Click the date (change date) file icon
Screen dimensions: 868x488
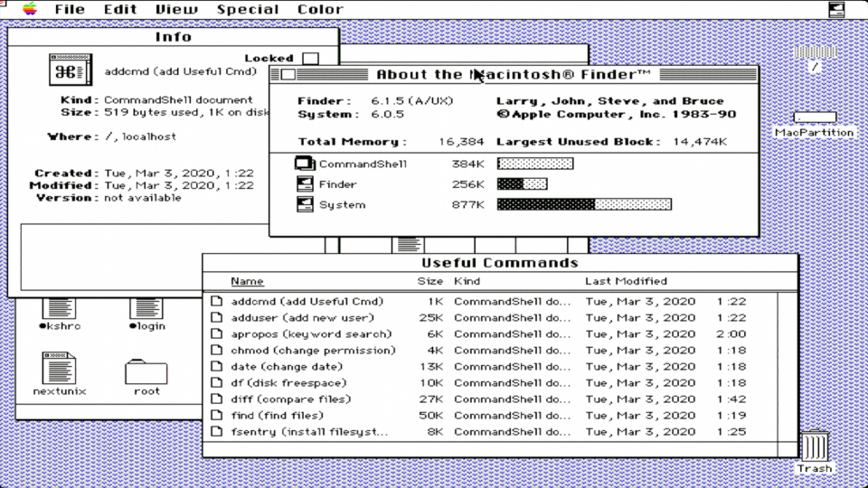[x=216, y=366]
